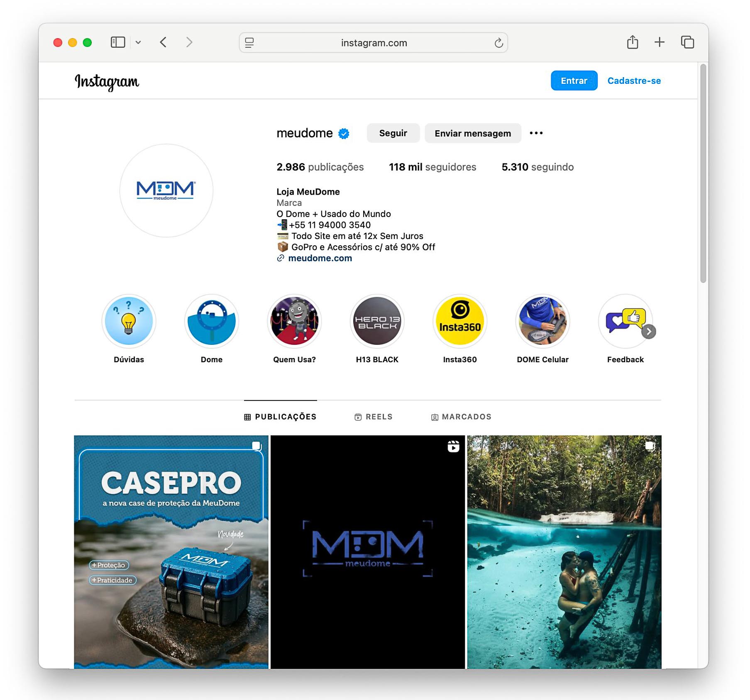
Task: Visit the meudome.com profile link
Action: tap(320, 258)
